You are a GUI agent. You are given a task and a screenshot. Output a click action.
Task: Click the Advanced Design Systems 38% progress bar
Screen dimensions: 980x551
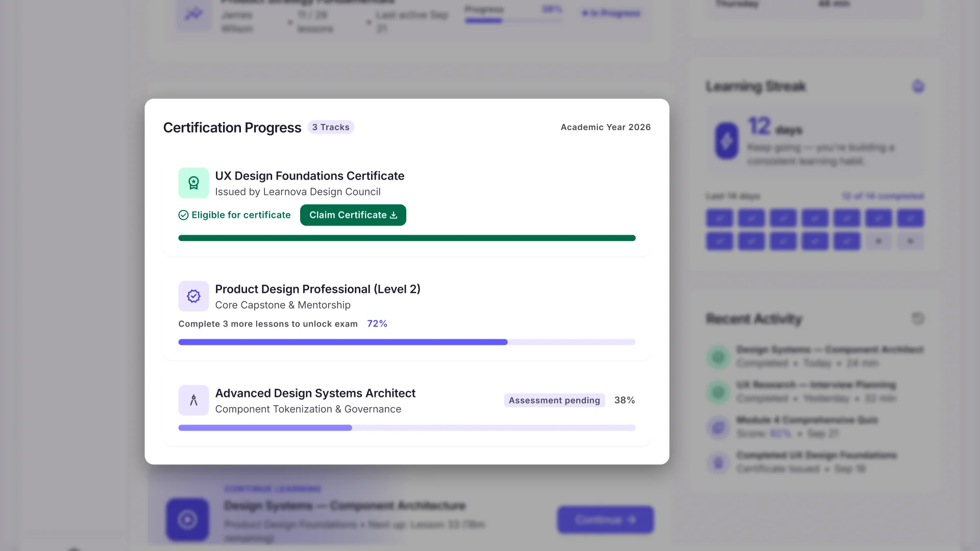(407, 428)
